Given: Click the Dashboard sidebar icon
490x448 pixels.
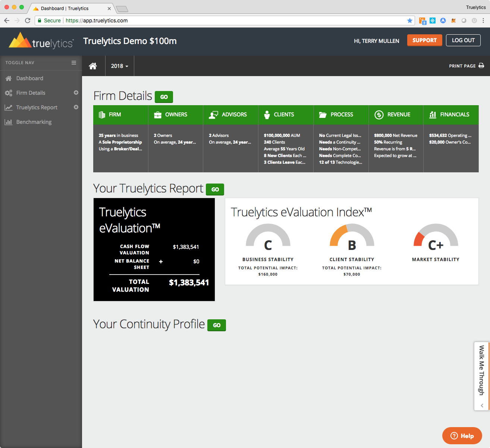Looking at the screenshot, I should tap(9, 78).
